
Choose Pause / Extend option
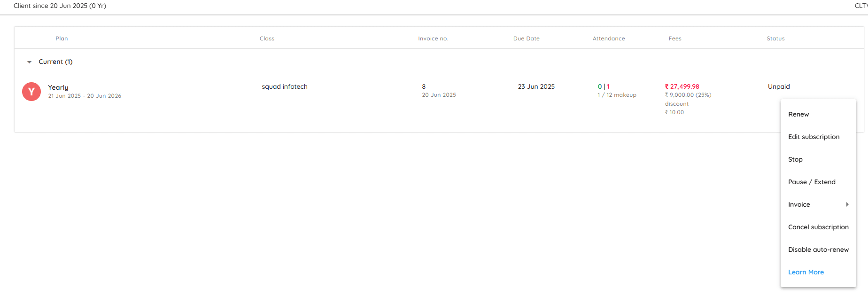pyautogui.click(x=812, y=182)
